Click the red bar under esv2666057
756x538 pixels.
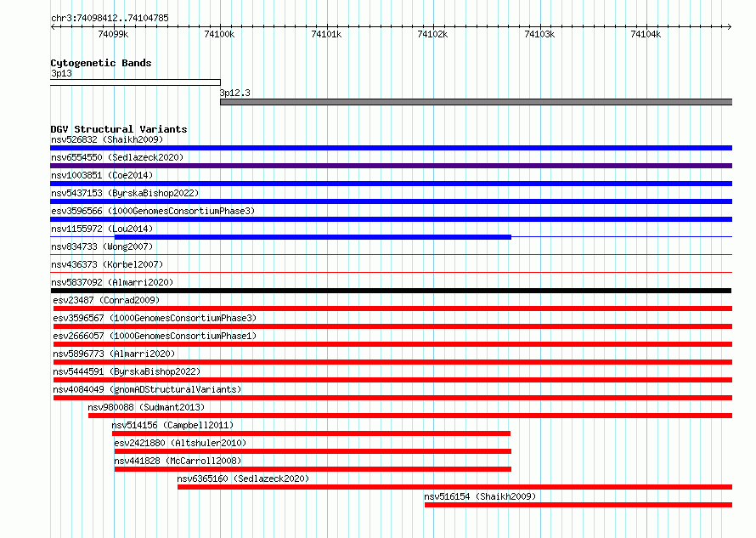click(393, 344)
